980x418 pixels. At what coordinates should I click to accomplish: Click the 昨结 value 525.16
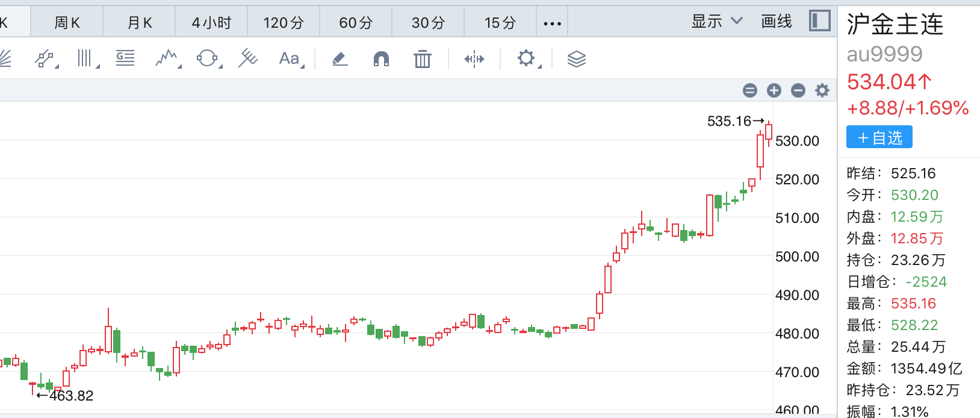(x=913, y=173)
